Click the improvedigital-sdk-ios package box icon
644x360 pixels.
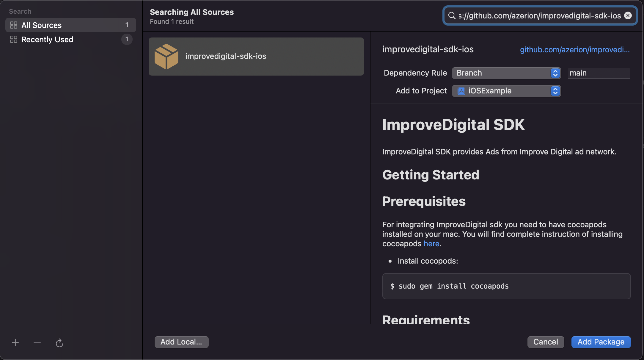pyautogui.click(x=167, y=57)
